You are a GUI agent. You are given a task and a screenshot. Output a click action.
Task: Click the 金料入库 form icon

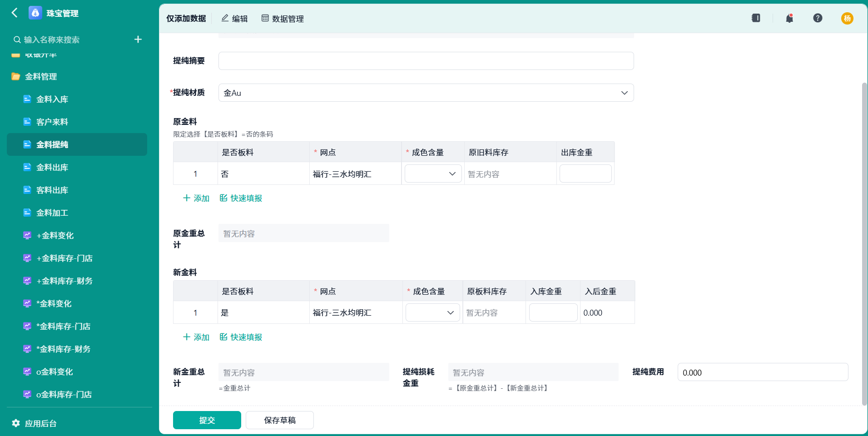(x=27, y=99)
